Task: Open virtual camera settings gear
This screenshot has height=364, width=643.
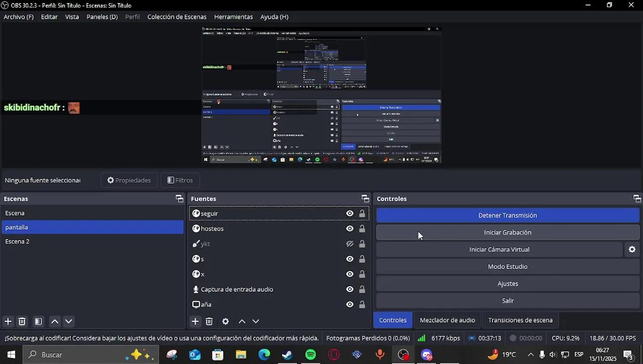Action: pos(632,250)
